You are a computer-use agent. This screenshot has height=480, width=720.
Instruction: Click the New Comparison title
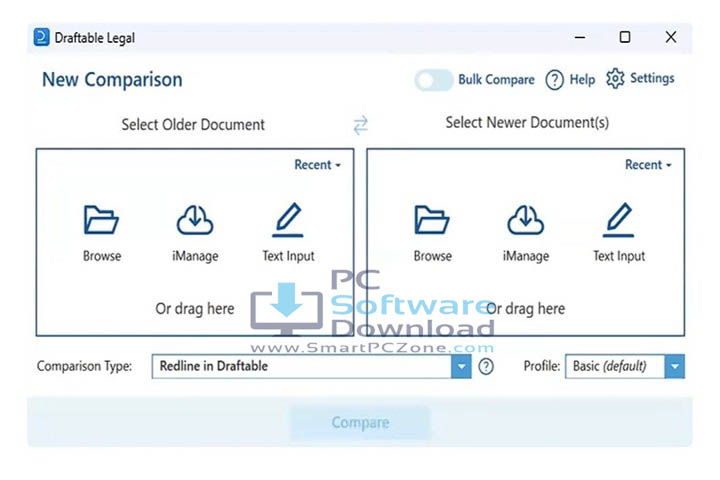coord(112,79)
